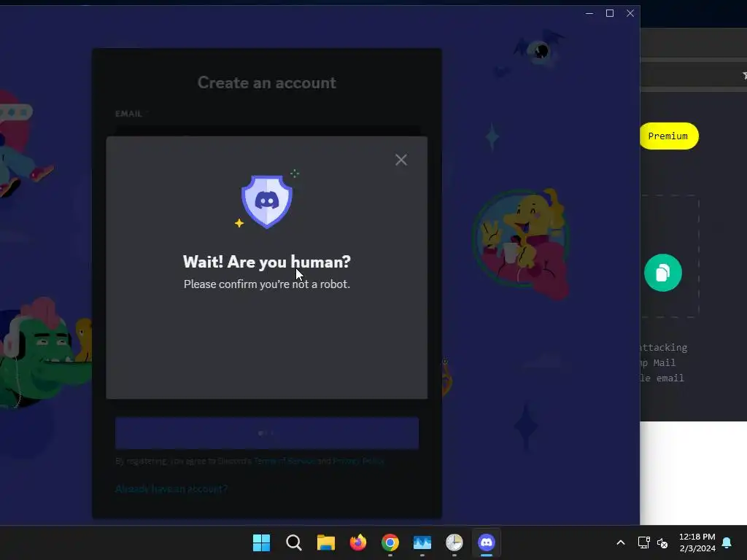Switch to Google Chrome on the taskbar

(x=390, y=542)
